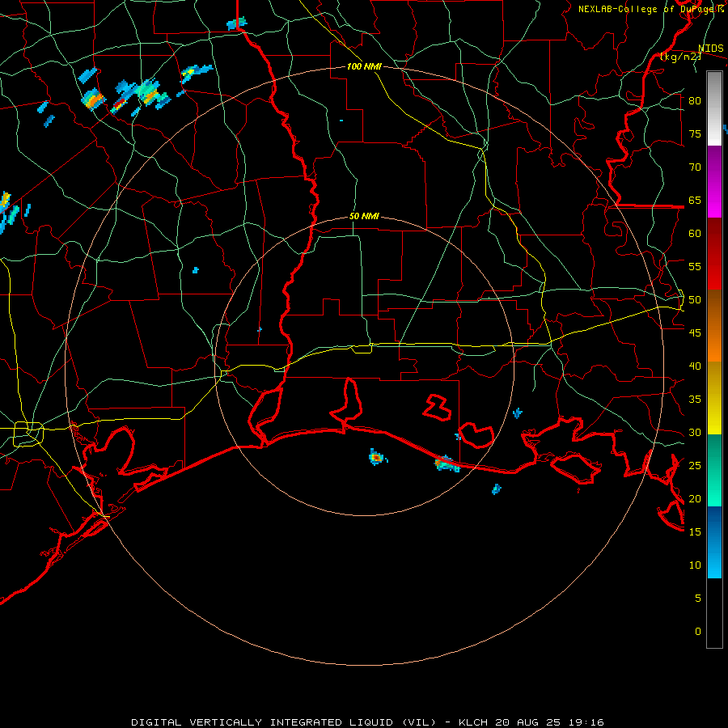Click the NIDS label above the color scale
728x728 pixels.
tap(711, 49)
